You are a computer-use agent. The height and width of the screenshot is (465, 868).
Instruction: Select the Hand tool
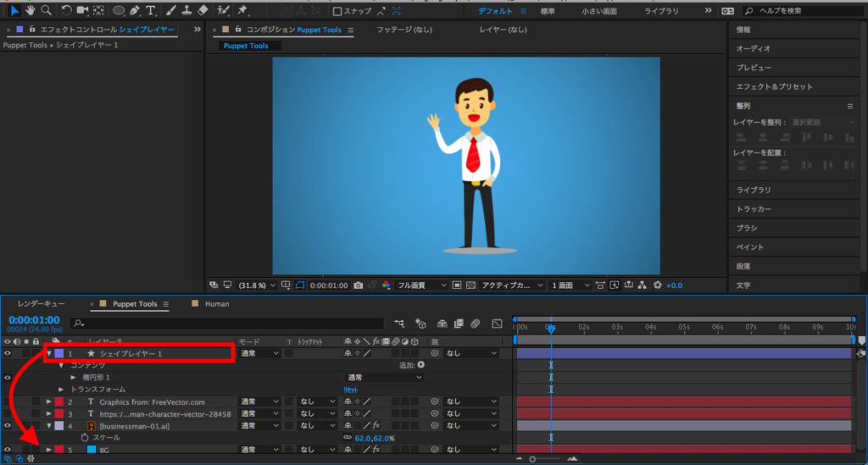pos(30,10)
